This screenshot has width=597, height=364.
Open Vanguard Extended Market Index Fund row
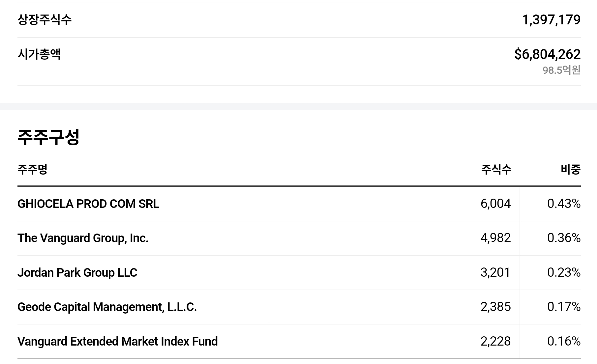[x=299, y=341]
